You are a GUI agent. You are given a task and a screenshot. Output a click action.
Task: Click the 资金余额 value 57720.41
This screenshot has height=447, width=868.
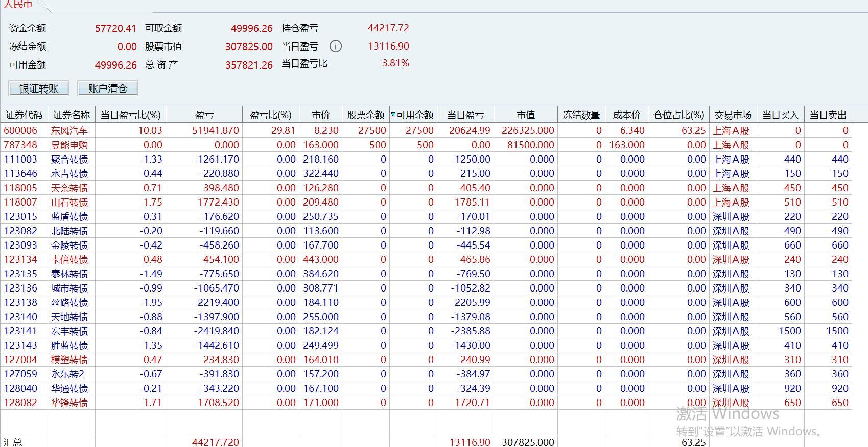point(115,28)
